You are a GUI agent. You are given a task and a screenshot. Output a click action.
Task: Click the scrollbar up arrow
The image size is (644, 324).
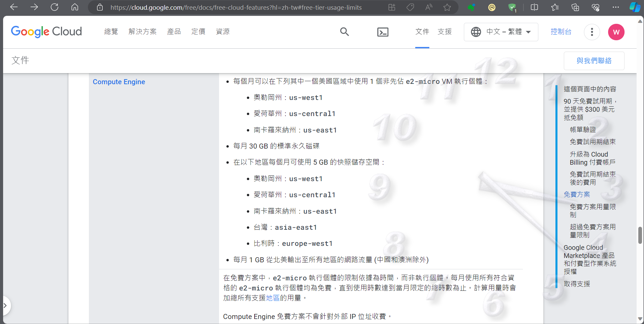coord(640,21)
